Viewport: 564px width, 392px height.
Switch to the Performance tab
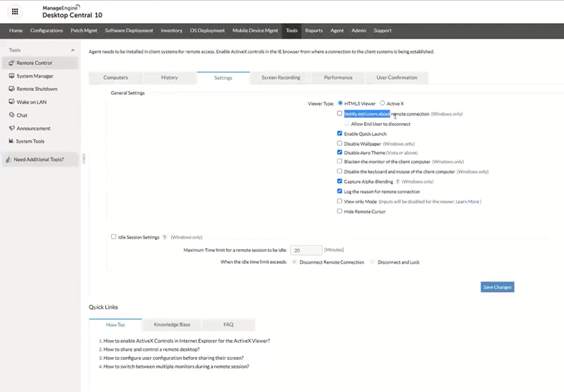click(338, 78)
